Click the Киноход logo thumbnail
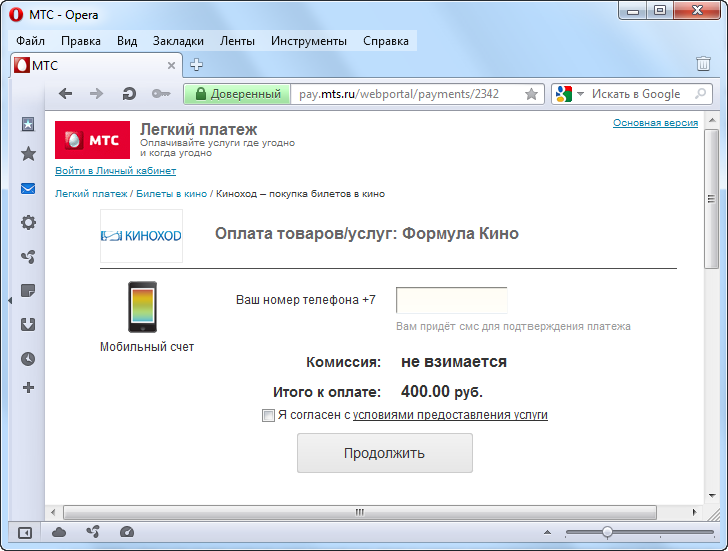This screenshot has height=551, width=728. point(142,236)
